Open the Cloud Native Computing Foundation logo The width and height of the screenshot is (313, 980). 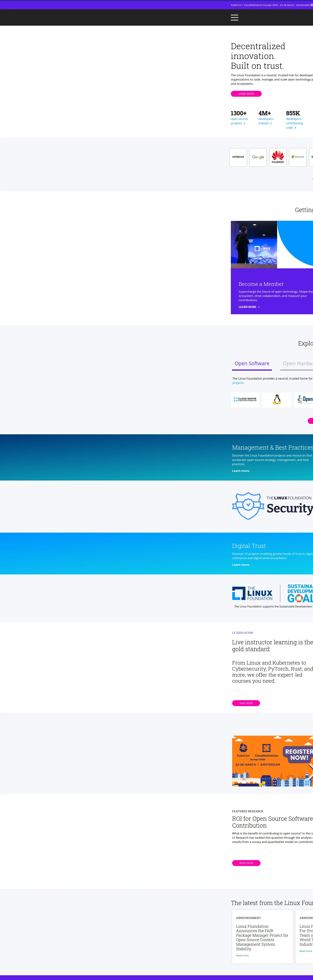tap(245, 400)
